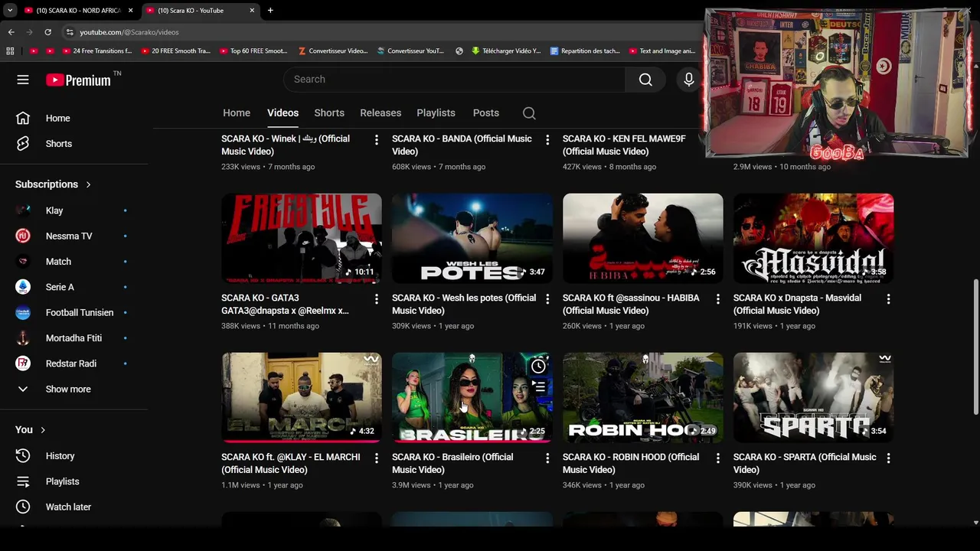Expand Subscriptions section chevron
This screenshot has height=551, width=980.
(88, 184)
